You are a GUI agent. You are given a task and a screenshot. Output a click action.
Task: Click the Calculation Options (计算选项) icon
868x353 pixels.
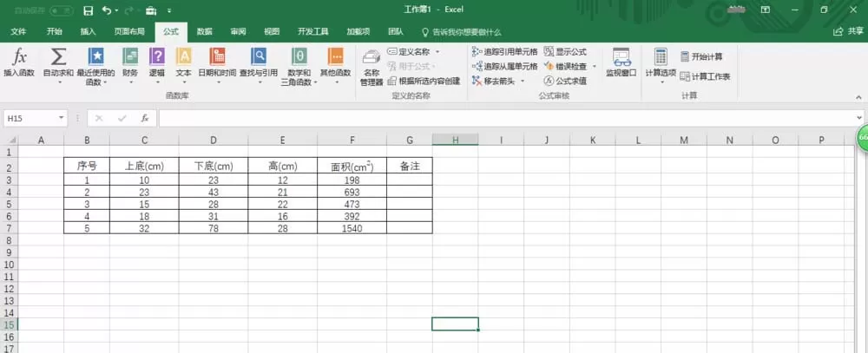pyautogui.click(x=661, y=56)
